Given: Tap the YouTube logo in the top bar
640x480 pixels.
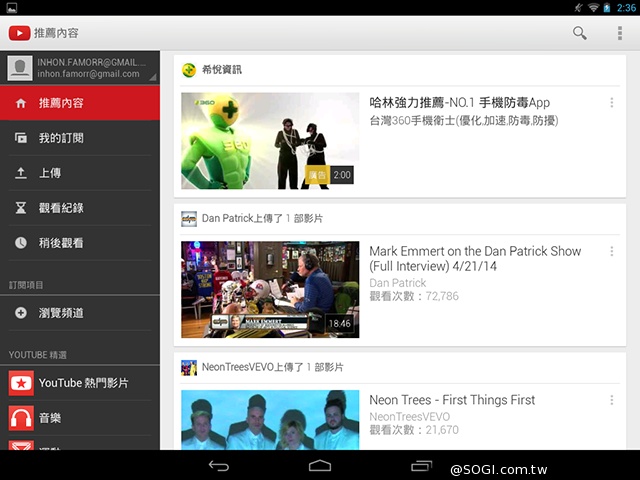Looking at the screenshot, I should click(x=19, y=33).
